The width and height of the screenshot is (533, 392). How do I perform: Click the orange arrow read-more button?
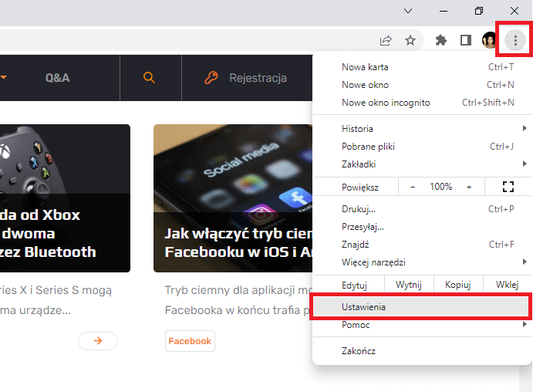[x=98, y=340]
